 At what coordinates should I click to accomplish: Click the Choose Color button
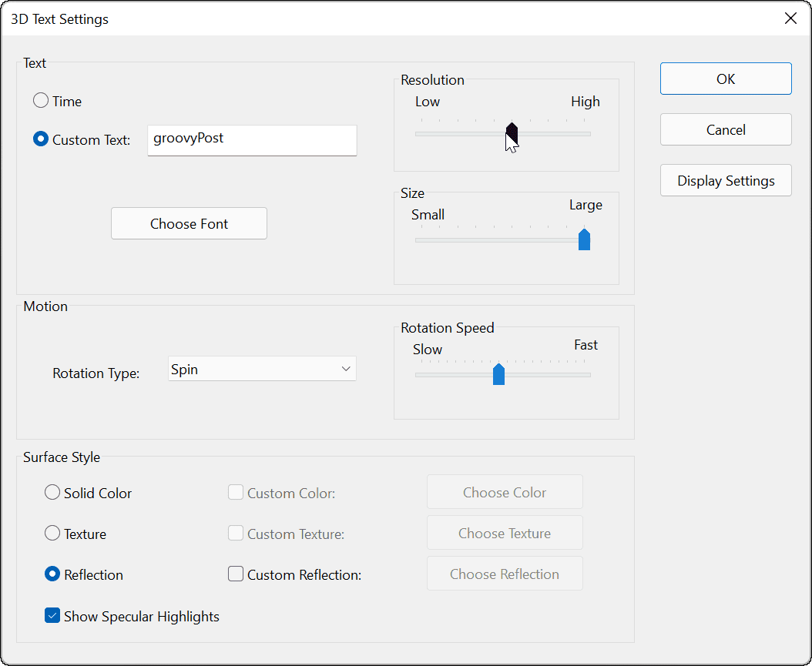[x=505, y=492]
